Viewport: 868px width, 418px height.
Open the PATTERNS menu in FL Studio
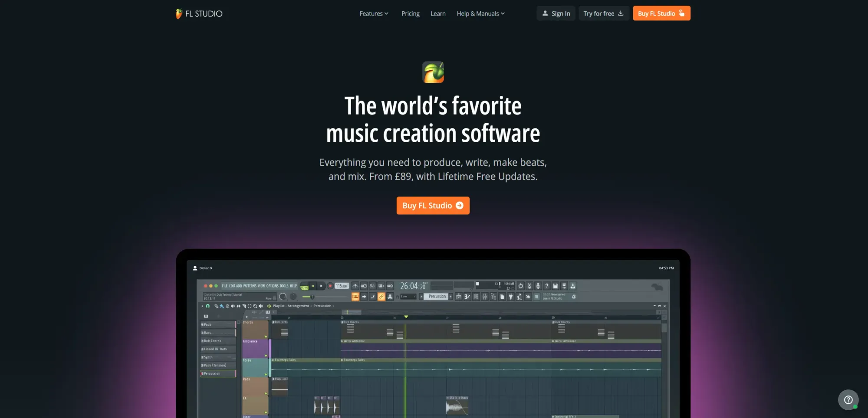coord(249,286)
